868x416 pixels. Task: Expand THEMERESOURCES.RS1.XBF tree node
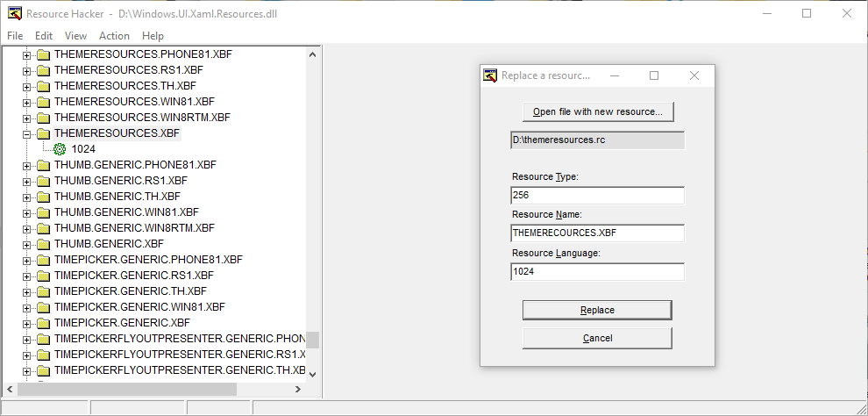26,71
